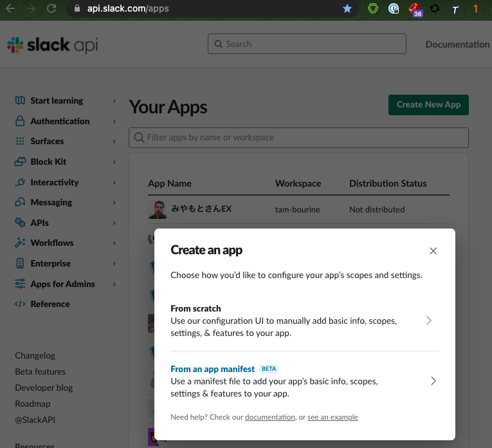492x448 pixels.
Task: Reload the page with refresh icon
Action: (x=51, y=8)
